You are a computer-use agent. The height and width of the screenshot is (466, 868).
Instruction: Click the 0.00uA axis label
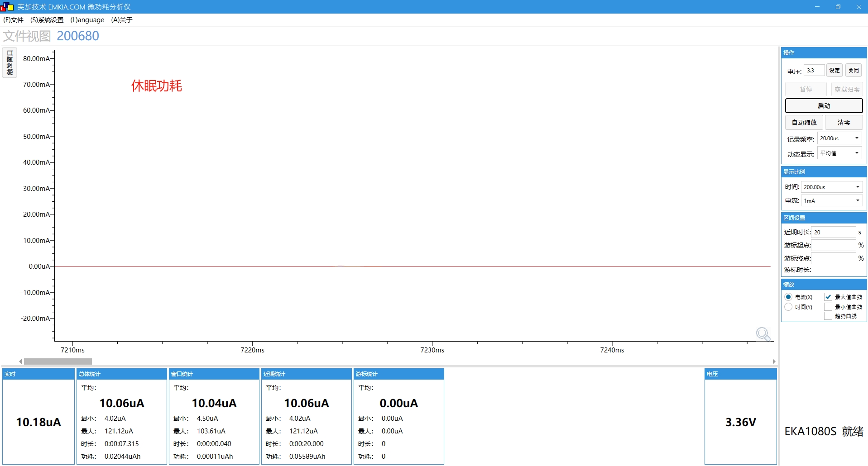click(x=39, y=266)
